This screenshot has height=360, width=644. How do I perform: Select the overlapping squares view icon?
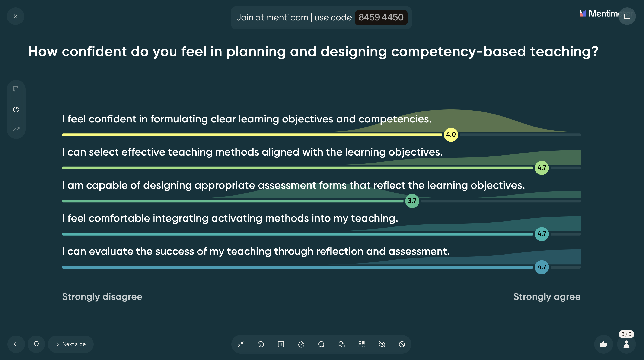click(16, 89)
